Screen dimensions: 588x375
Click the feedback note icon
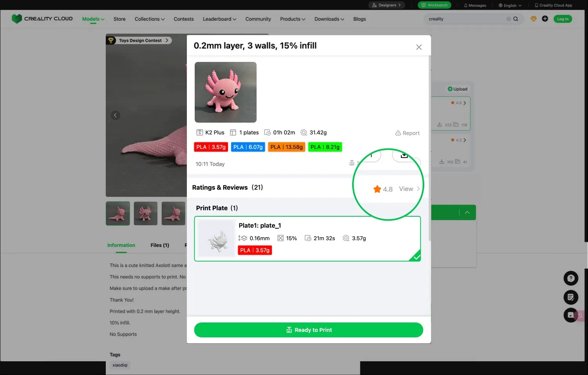click(571, 297)
